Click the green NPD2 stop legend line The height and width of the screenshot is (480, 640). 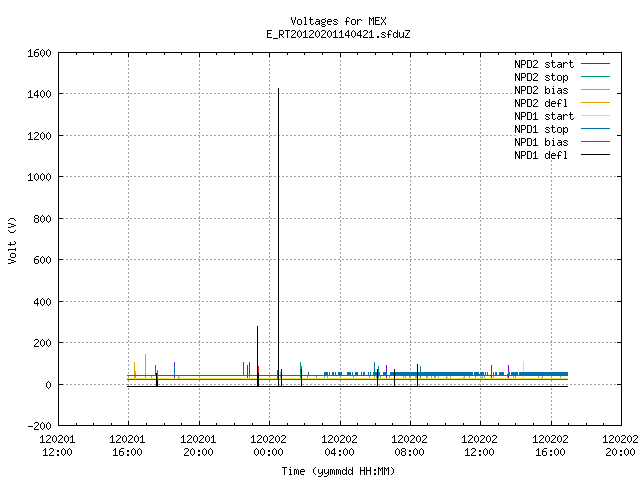[x=595, y=76]
